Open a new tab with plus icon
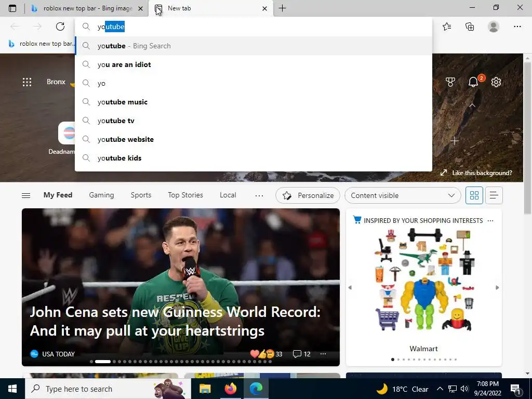 pyautogui.click(x=282, y=8)
